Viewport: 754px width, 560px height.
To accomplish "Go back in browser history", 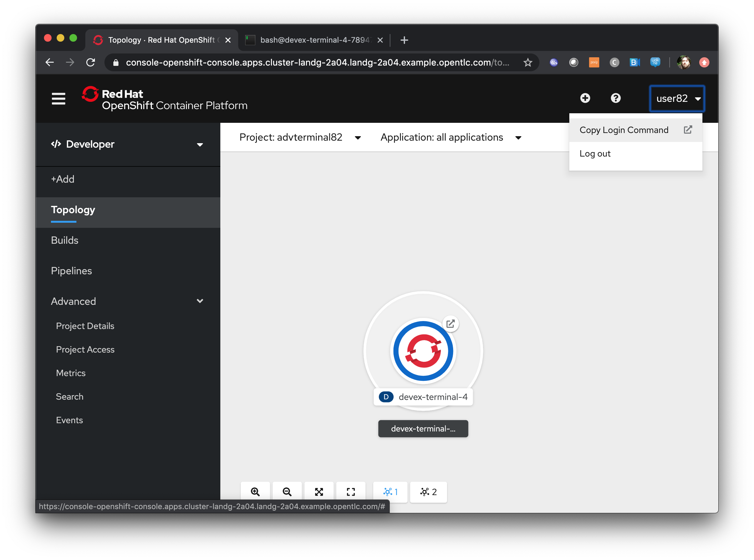I will [50, 62].
